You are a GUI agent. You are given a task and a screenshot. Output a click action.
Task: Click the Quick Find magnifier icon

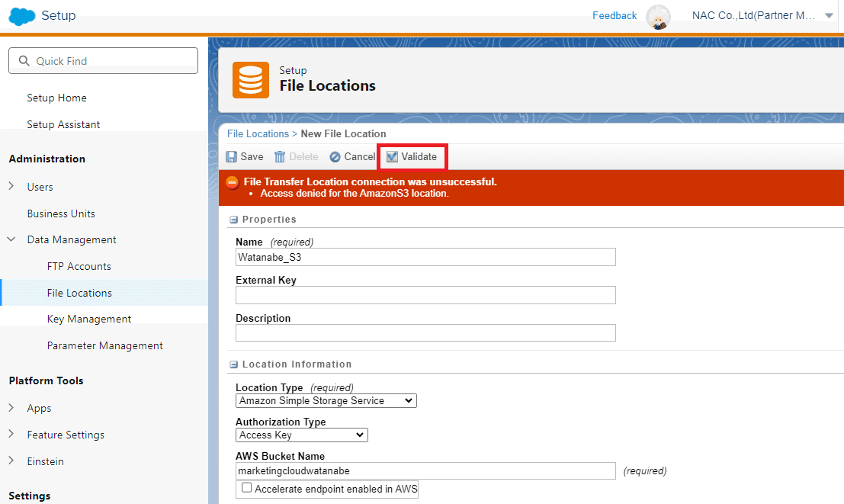(24, 61)
